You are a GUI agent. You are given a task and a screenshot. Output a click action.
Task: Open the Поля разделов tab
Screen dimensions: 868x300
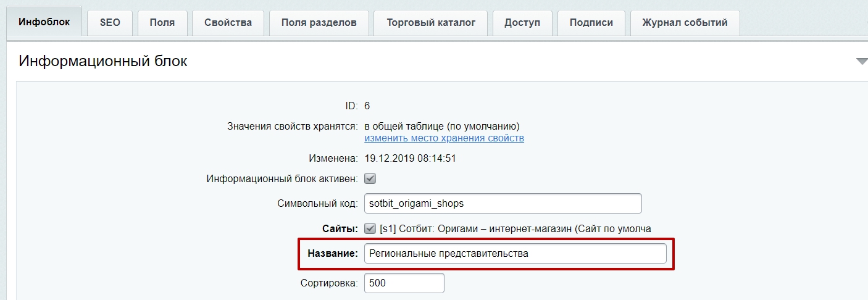(319, 23)
